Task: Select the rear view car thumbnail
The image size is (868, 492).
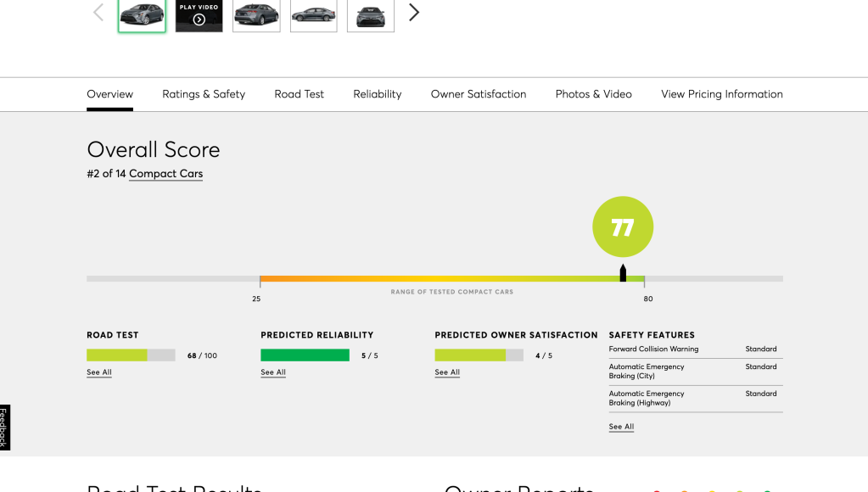Action: click(x=256, y=15)
